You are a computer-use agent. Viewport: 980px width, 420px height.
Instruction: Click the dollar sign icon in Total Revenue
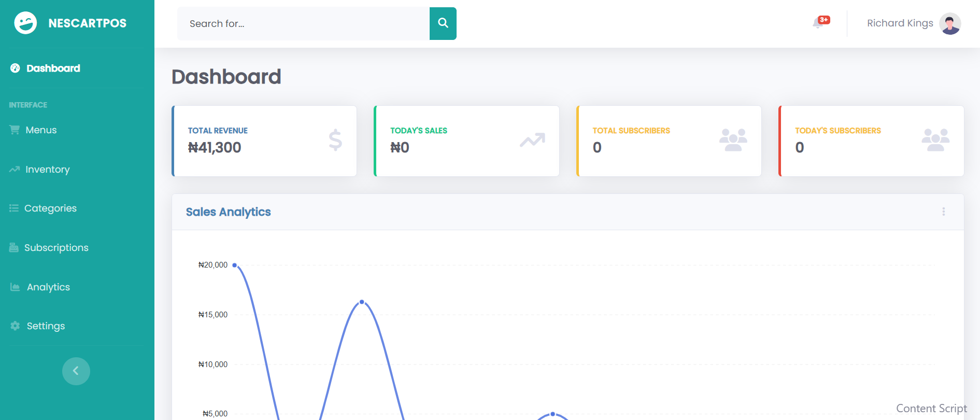coord(335,140)
